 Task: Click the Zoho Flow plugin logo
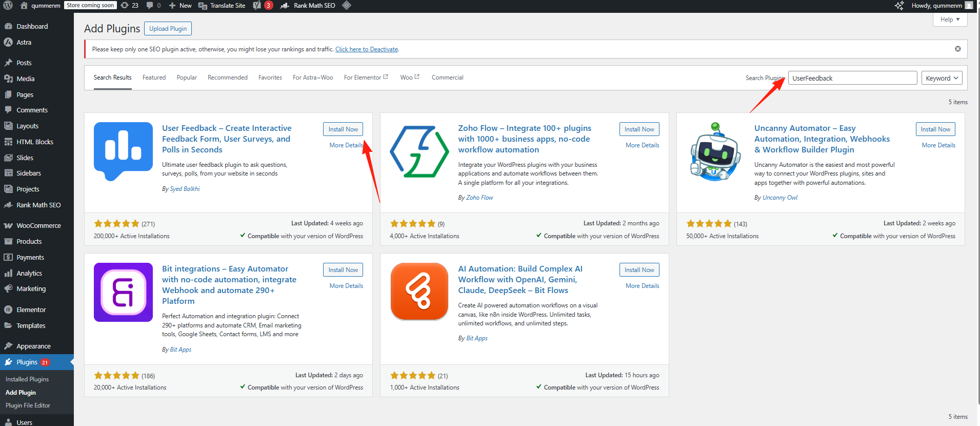[419, 151]
